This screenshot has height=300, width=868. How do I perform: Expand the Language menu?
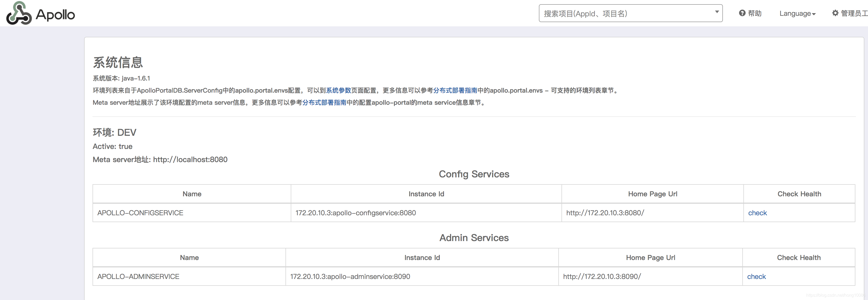click(797, 13)
